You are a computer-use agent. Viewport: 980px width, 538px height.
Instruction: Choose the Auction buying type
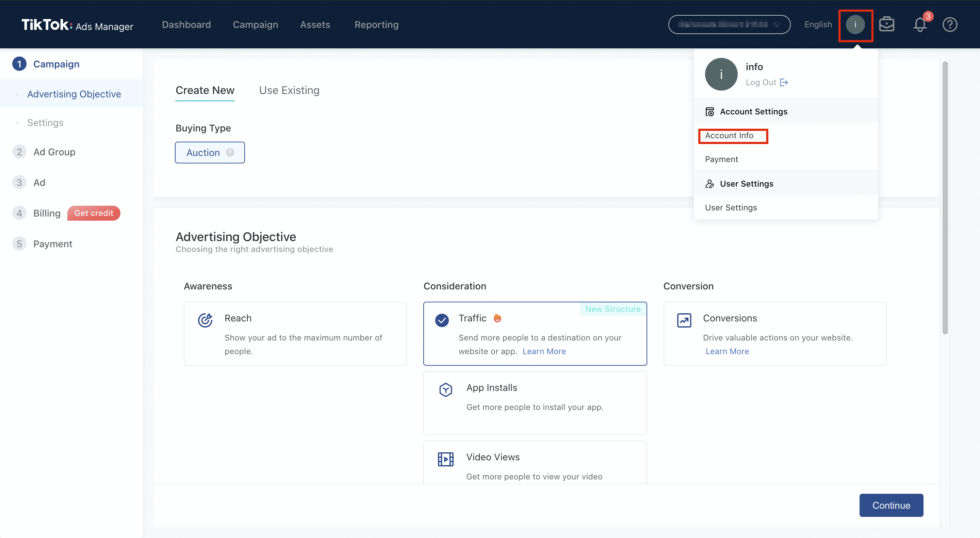point(203,153)
